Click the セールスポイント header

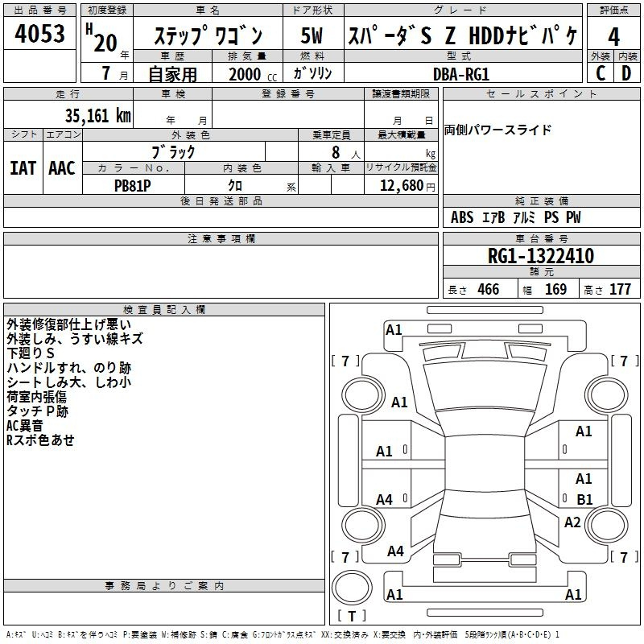coord(541,93)
